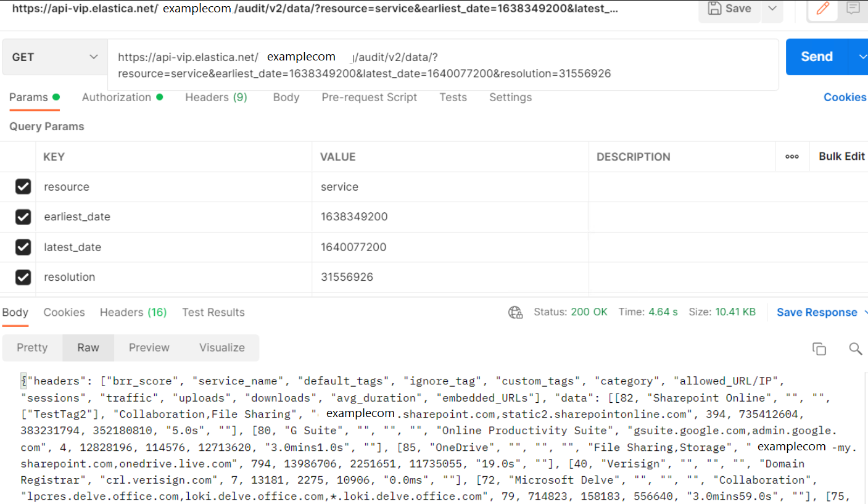
Task: Open the three-dots column options
Action: pyautogui.click(x=792, y=157)
